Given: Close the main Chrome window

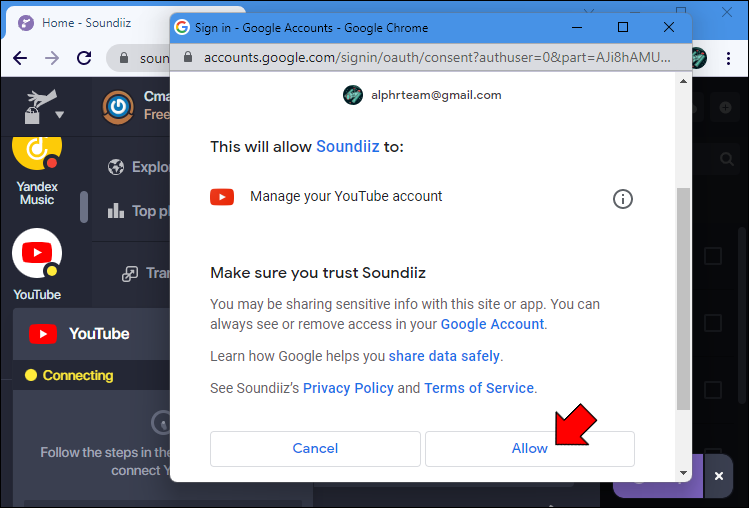Looking at the screenshot, I should pos(727,11).
